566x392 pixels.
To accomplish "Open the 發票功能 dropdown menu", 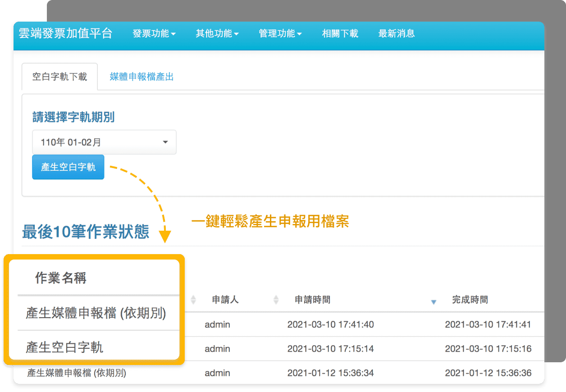I will pyautogui.click(x=154, y=33).
